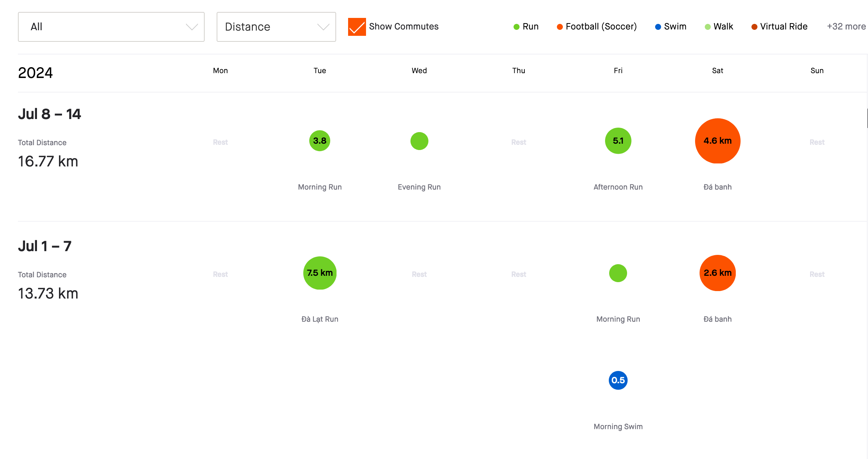Select the Jul 1-7 week section
868x459 pixels.
45,246
